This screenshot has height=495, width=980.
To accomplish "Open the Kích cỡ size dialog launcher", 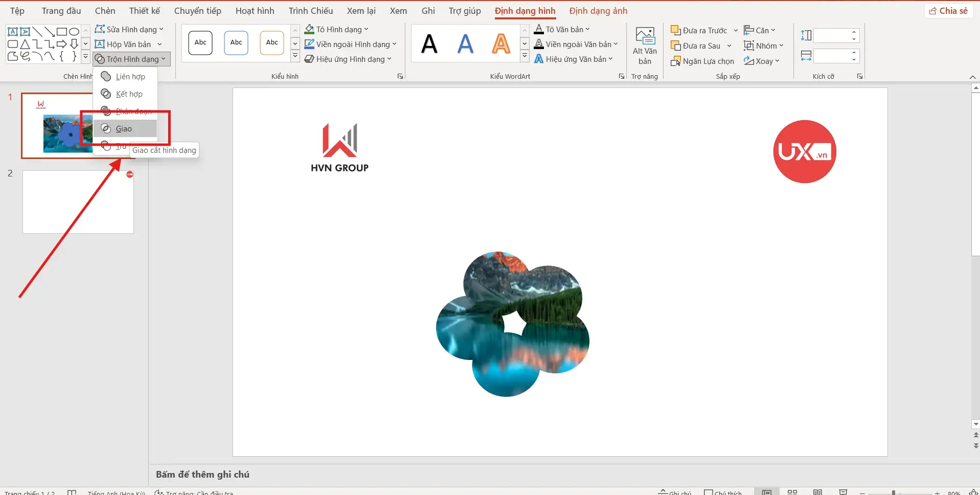I will tap(860, 77).
